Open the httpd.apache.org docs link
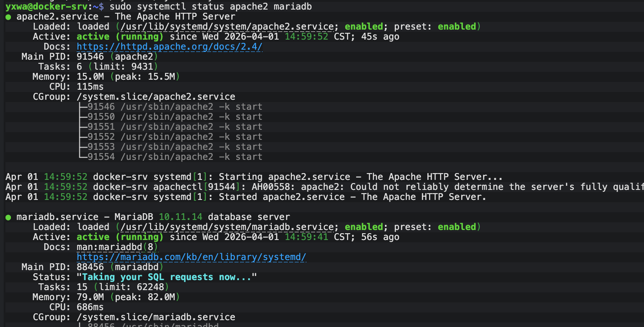 [169, 47]
